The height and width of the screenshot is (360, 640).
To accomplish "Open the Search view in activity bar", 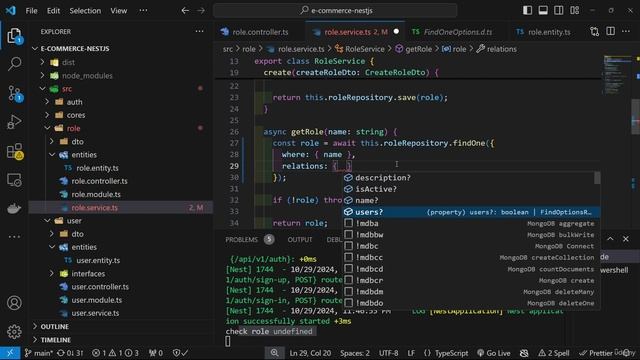I will [14, 64].
